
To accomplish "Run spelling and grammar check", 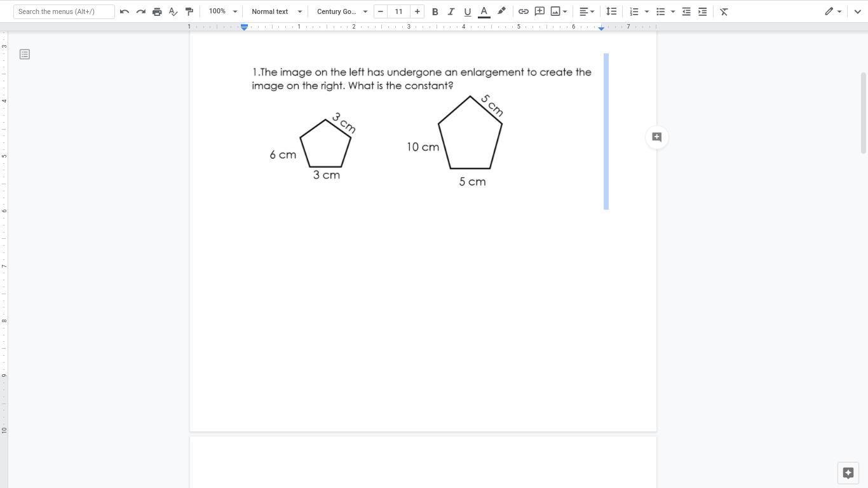I will click(173, 11).
